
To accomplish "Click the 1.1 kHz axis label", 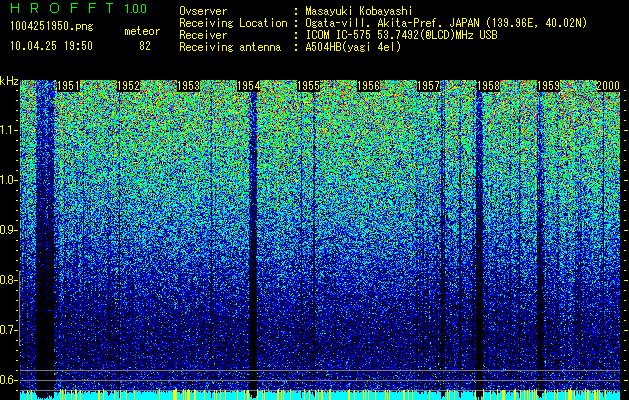I will pyautogui.click(x=8, y=130).
